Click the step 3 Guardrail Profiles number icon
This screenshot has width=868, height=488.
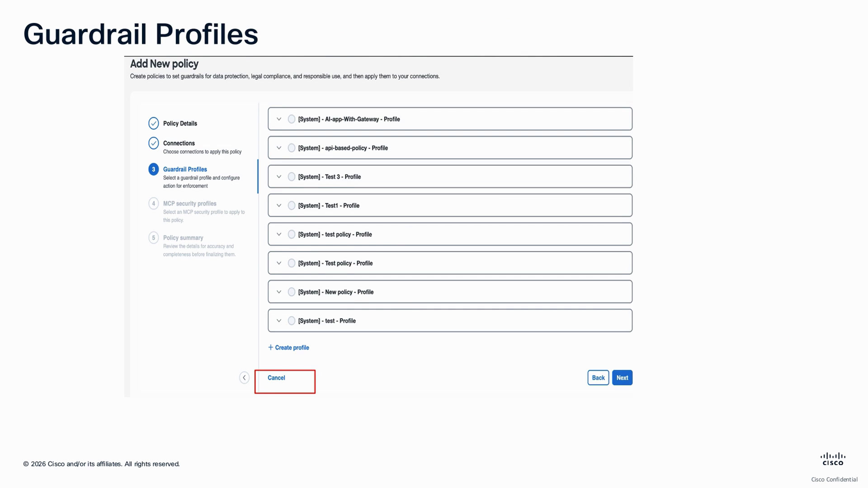pos(154,169)
